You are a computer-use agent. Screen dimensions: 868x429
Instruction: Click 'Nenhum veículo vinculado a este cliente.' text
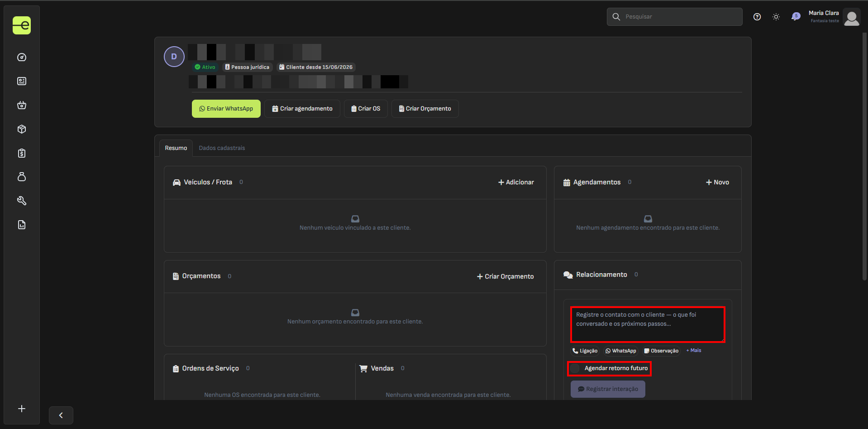[355, 228]
